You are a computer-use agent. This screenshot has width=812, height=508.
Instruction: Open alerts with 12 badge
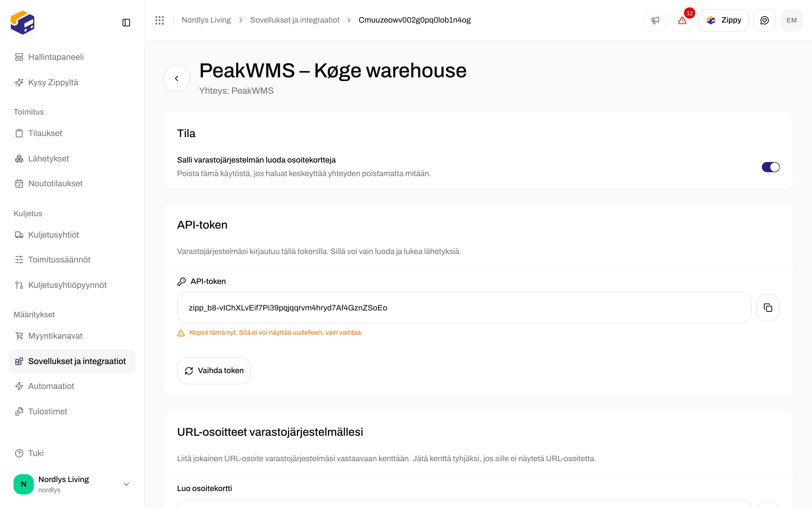pos(682,20)
